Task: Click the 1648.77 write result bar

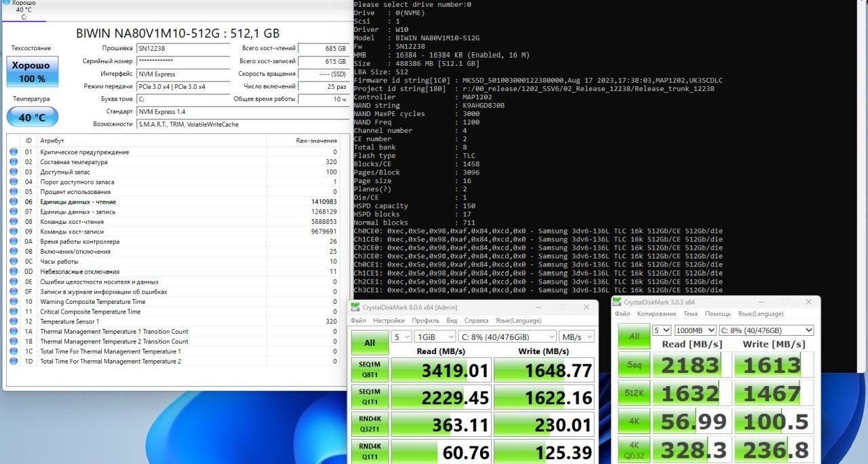Action: pos(544,370)
